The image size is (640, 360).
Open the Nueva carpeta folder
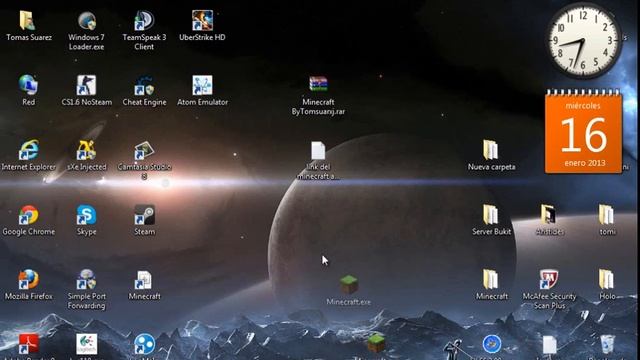point(491,150)
